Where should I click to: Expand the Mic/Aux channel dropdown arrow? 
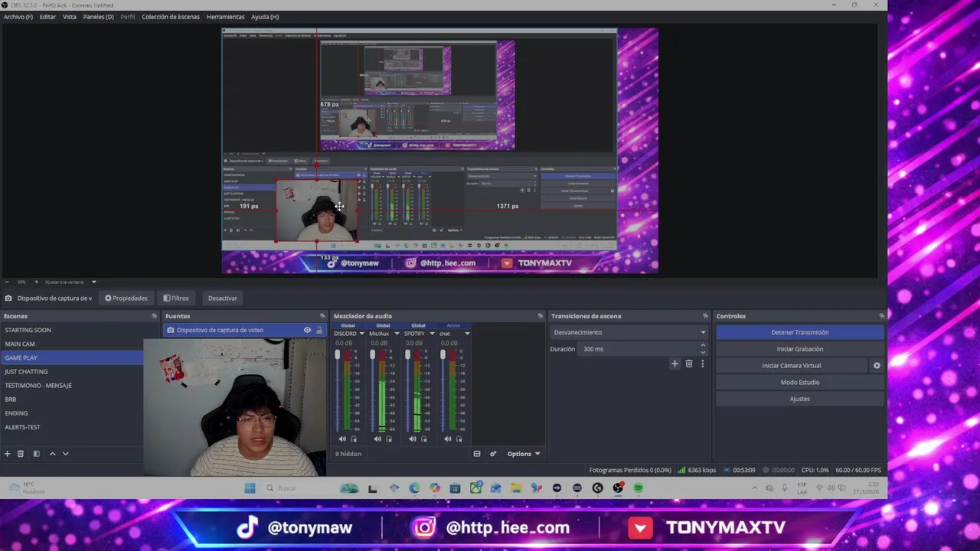click(397, 334)
